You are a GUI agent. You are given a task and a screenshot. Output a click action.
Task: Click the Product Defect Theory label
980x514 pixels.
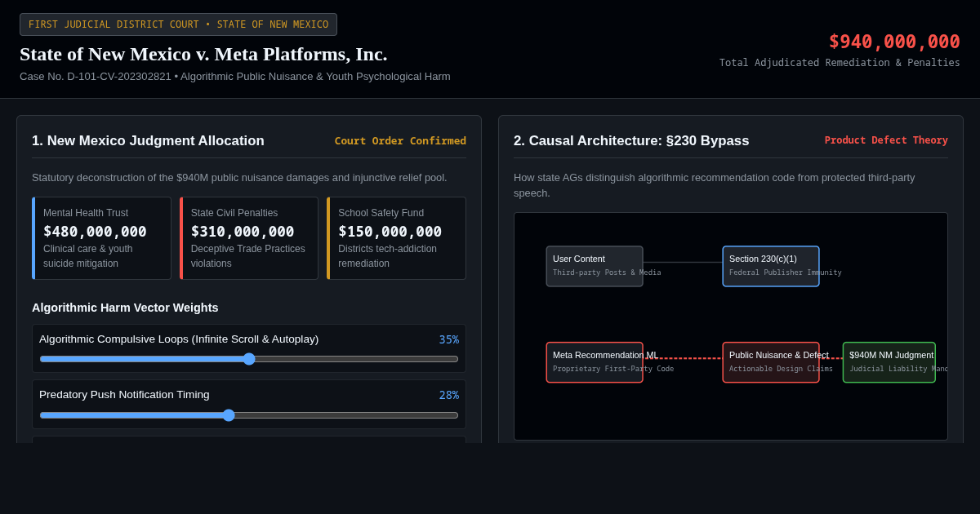pyautogui.click(x=886, y=140)
